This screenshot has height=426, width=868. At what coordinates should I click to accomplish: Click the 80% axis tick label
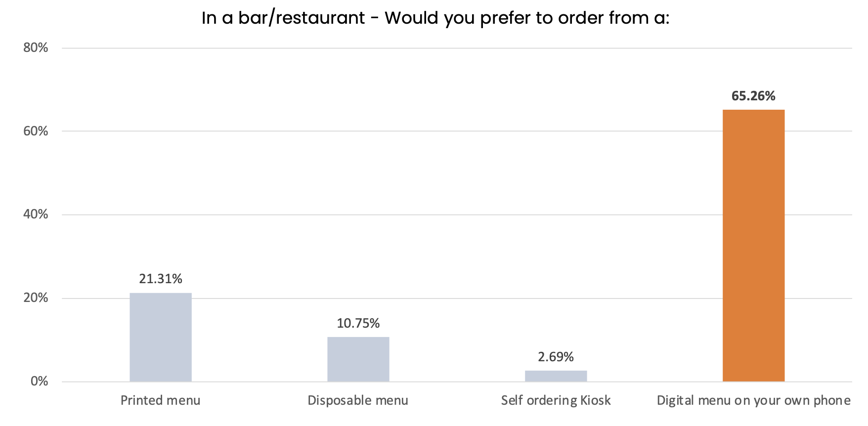tap(36, 47)
